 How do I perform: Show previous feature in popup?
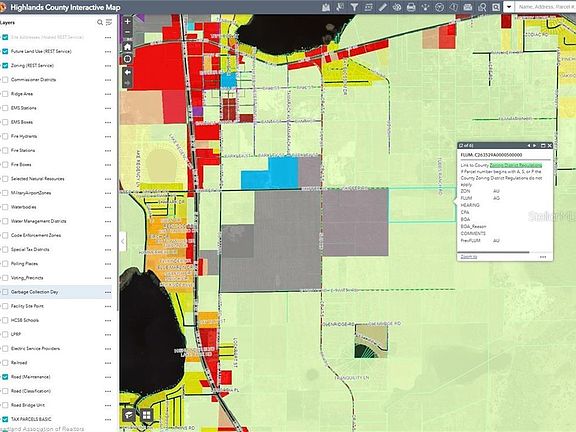pyautogui.click(x=529, y=145)
